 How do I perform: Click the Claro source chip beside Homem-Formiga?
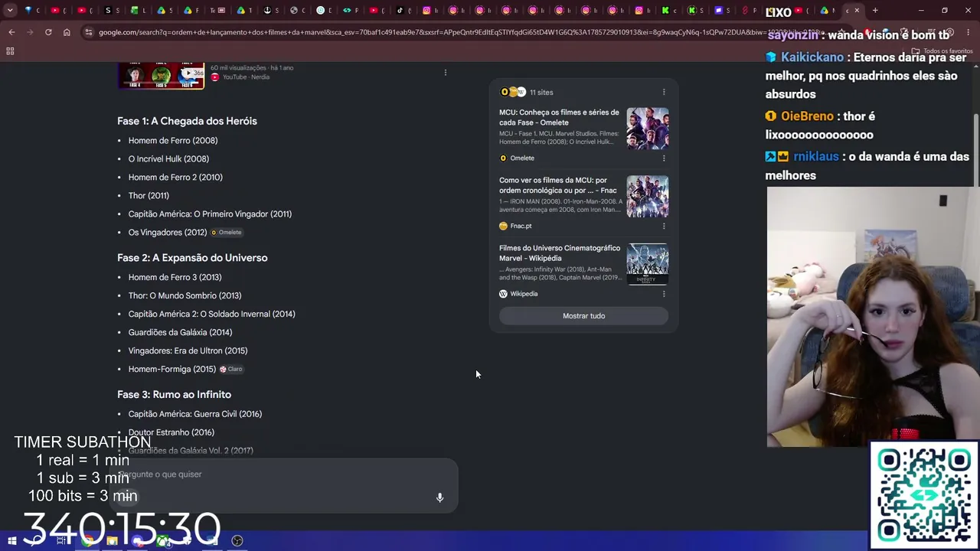(231, 369)
